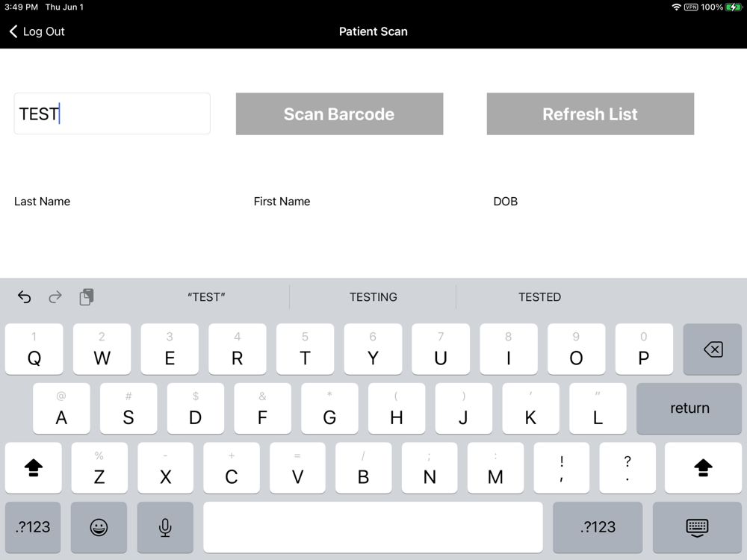This screenshot has width=747, height=560.
Task: Tap the Log Out back button
Action: (x=37, y=31)
